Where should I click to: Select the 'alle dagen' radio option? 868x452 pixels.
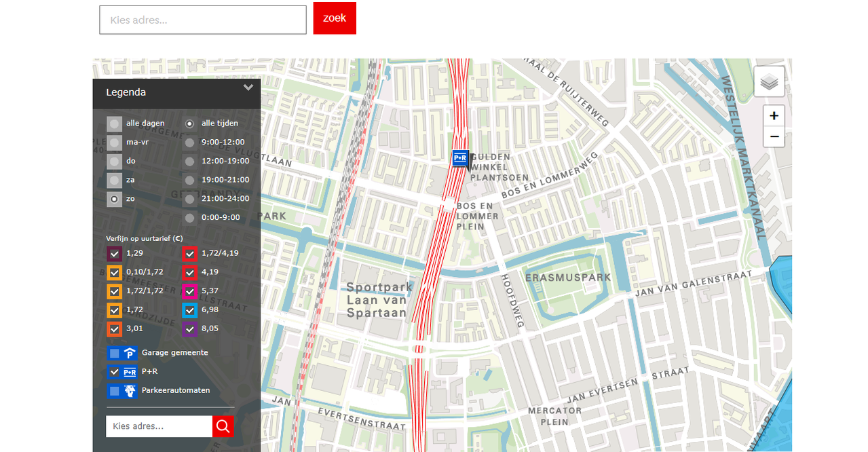[x=114, y=124]
